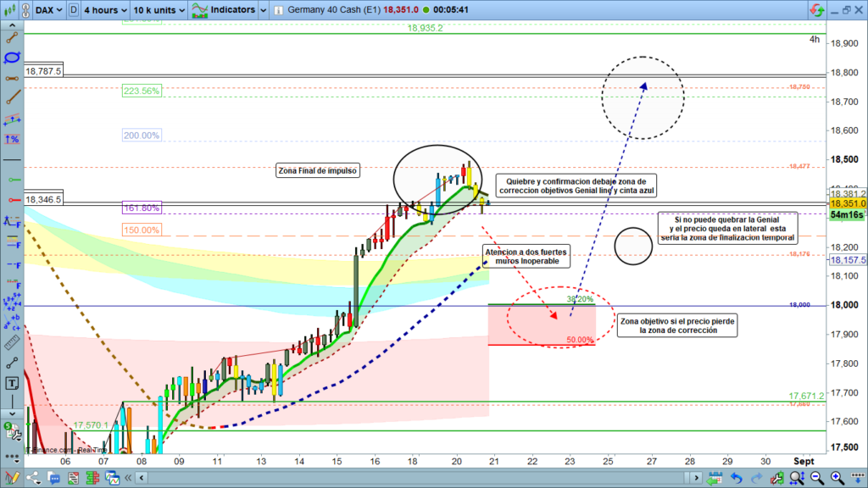The image size is (868, 488).
Task: Expand the arrow next to Indicators
Action: 263,9
